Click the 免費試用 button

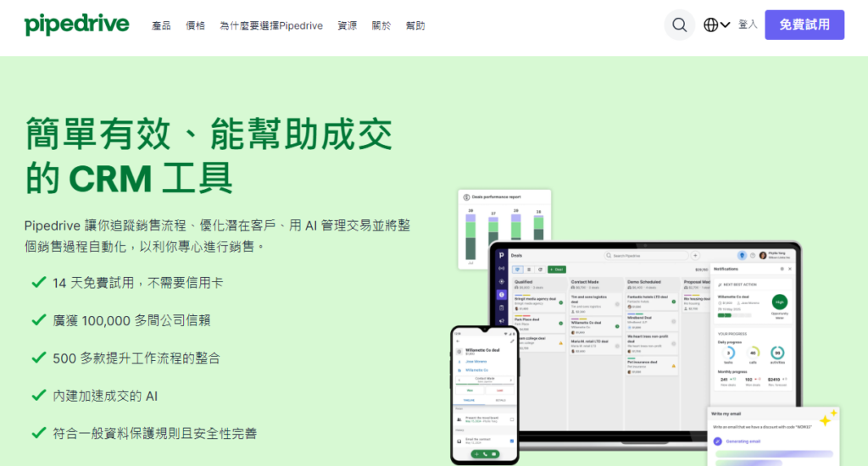click(804, 25)
